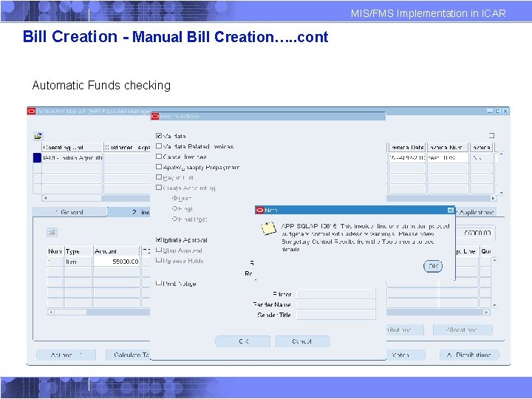
Task: Select the first invoice row indicator
Action: 37,158
